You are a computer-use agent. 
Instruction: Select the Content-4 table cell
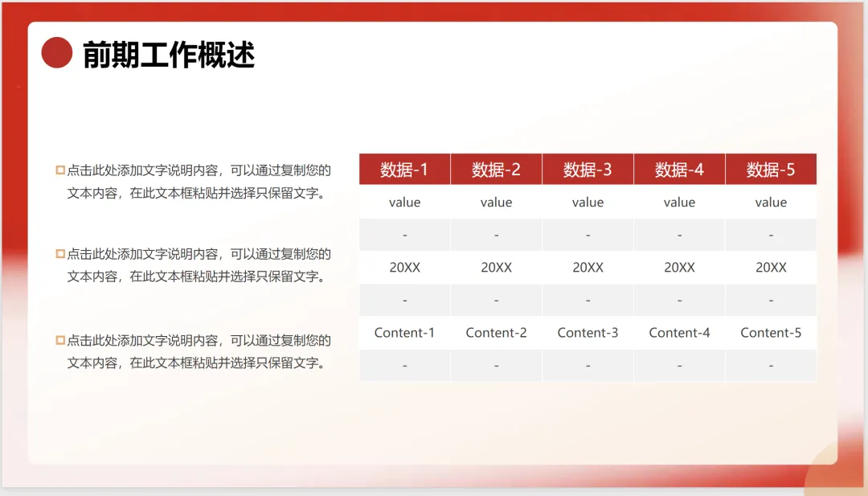click(679, 333)
